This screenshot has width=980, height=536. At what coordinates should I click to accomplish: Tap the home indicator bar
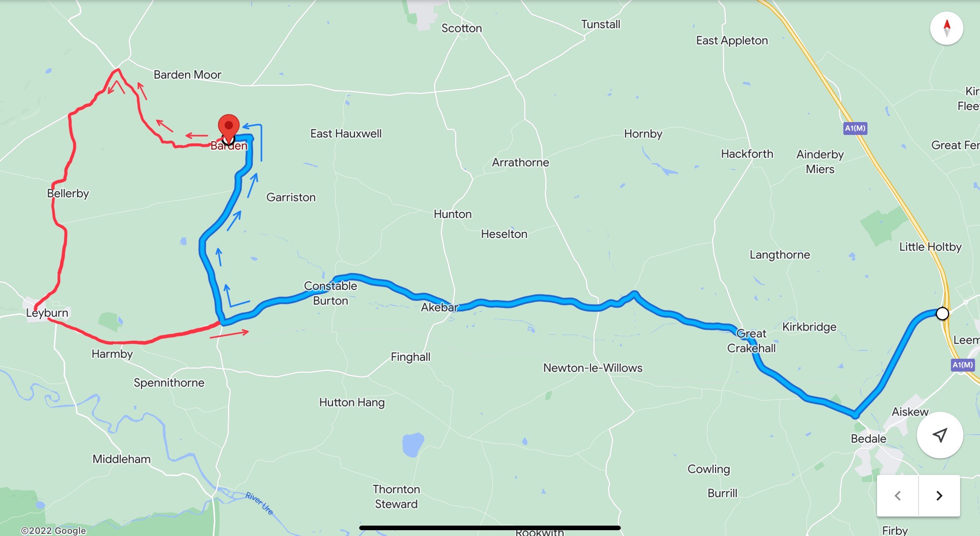coord(490,528)
